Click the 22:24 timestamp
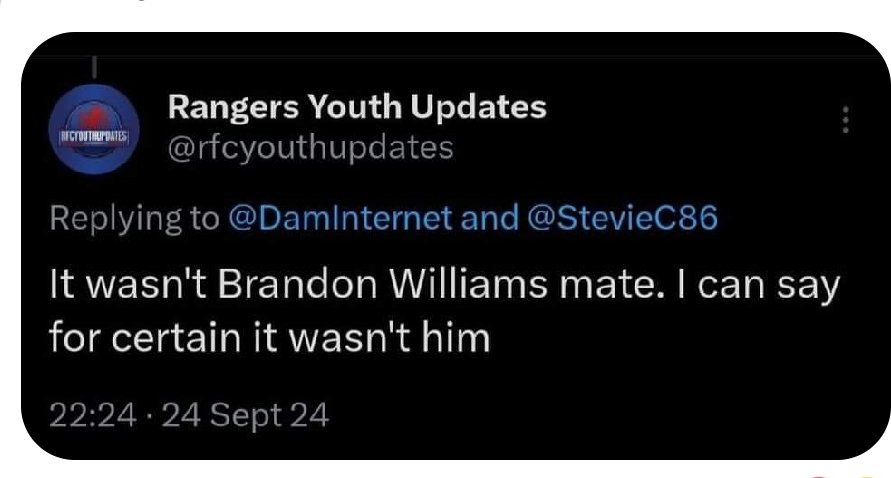The width and height of the screenshot is (891, 478). pyautogui.click(x=93, y=415)
